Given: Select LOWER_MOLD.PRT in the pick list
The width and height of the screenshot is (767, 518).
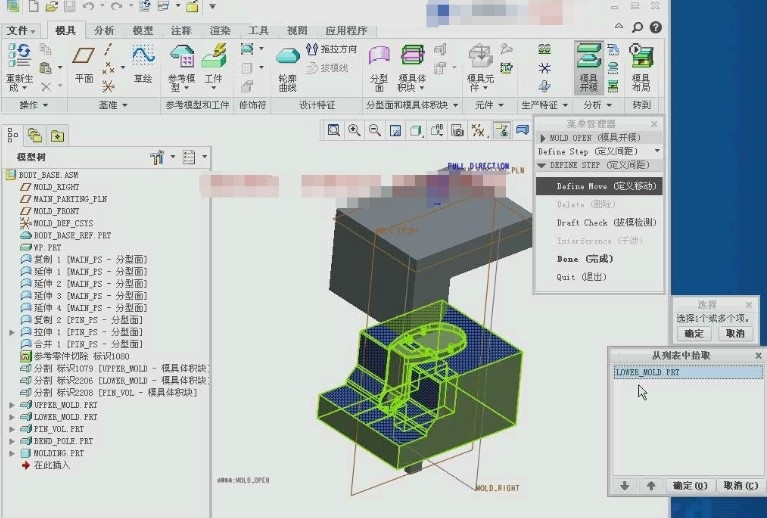Looking at the screenshot, I should (x=688, y=372).
